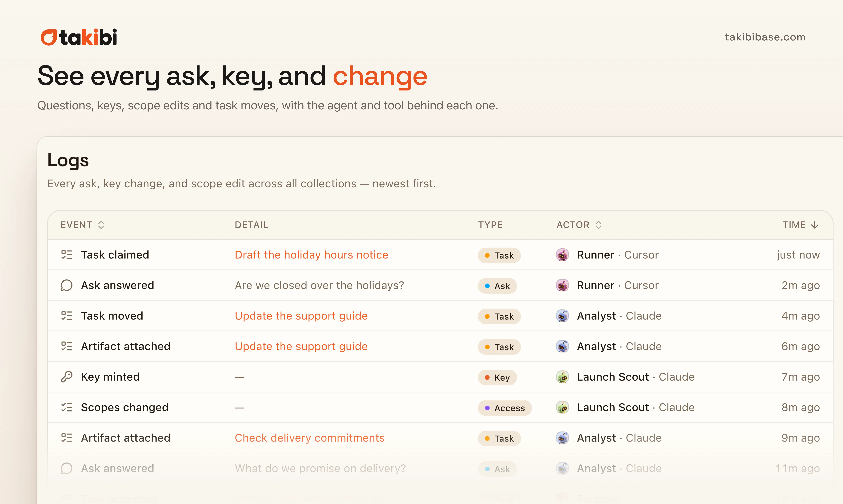Click the checklist icon for 9m ago Artifact attached
Viewport: 843px width, 504px height.
67,438
